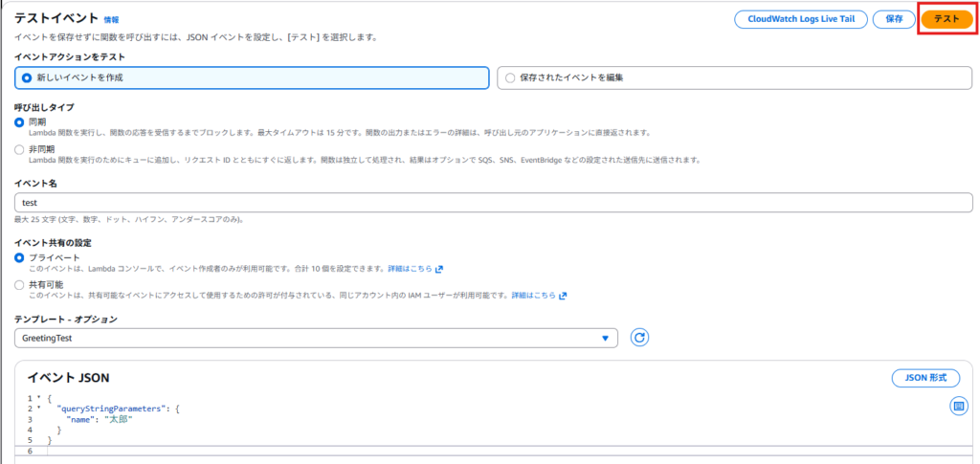Click the テストイベント section title
Screen dimensions: 980x464
click(x=56, y=19)
